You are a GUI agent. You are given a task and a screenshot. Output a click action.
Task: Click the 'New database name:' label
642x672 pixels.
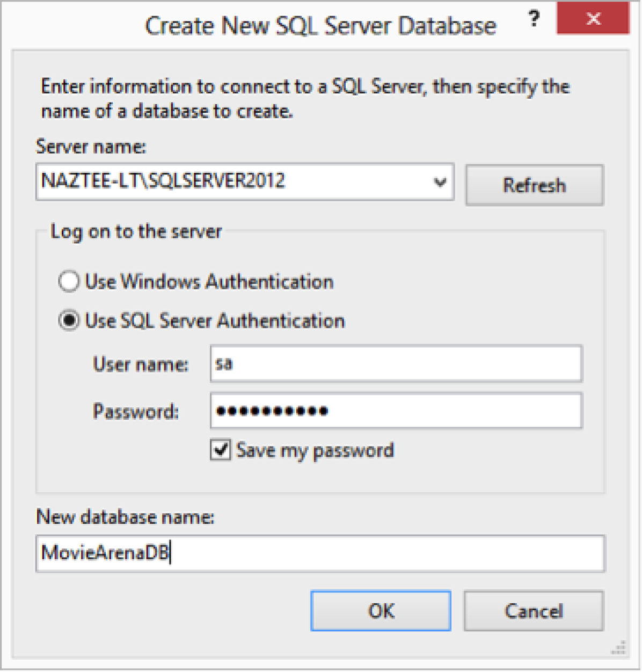click(x=125, y=517)
